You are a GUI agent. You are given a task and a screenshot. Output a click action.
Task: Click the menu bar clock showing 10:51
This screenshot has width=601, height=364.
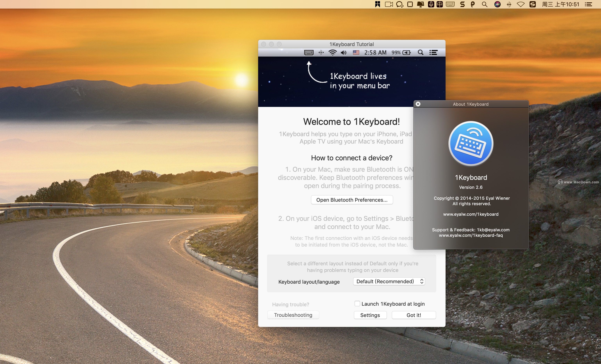tap(560, 4)
